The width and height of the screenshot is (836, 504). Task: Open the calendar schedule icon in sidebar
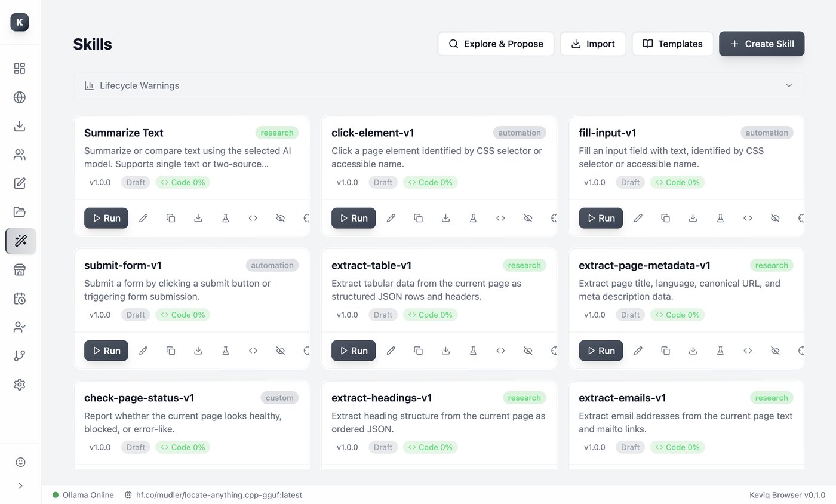(x=20, y=298)
